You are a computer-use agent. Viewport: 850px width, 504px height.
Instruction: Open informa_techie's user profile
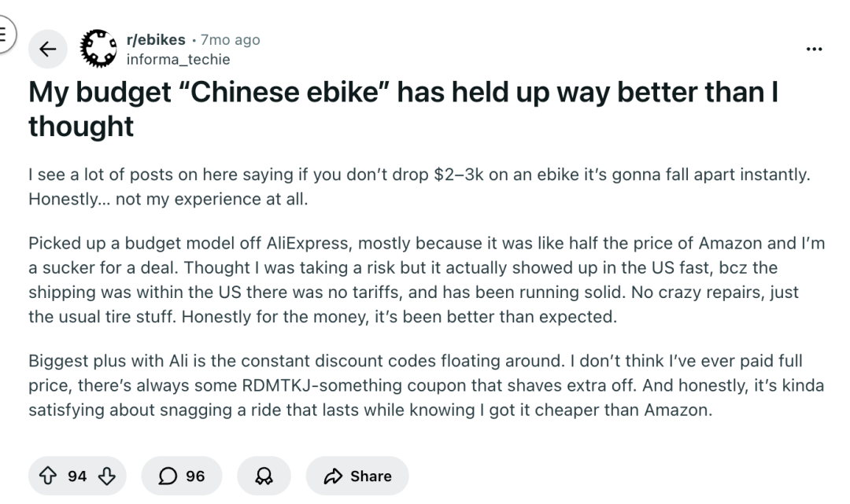coord(178,57)
